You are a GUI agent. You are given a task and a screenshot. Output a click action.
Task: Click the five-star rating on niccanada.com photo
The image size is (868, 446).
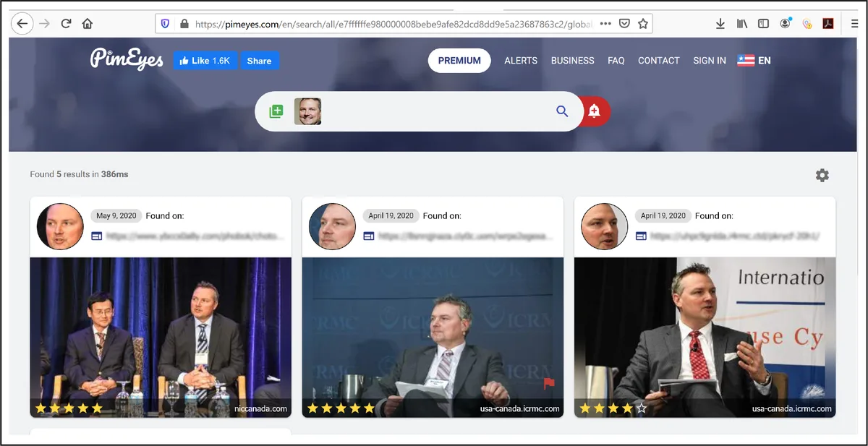click(x=69, y=408)
